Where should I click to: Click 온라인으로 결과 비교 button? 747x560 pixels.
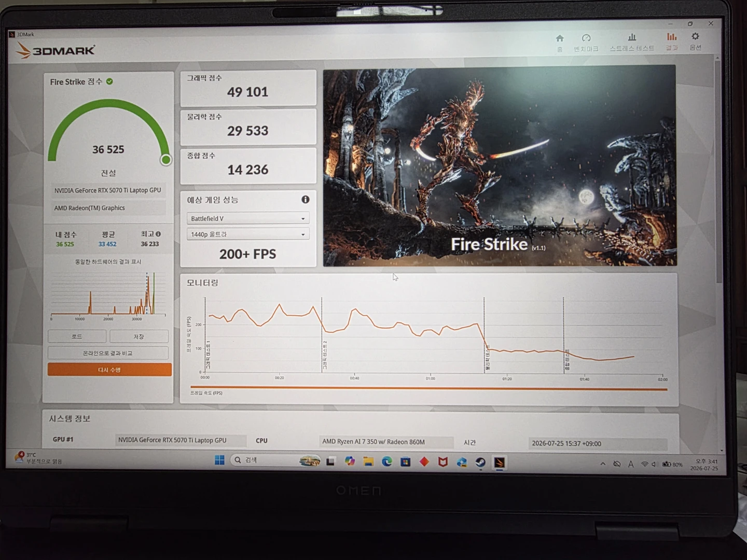point(108,353)
